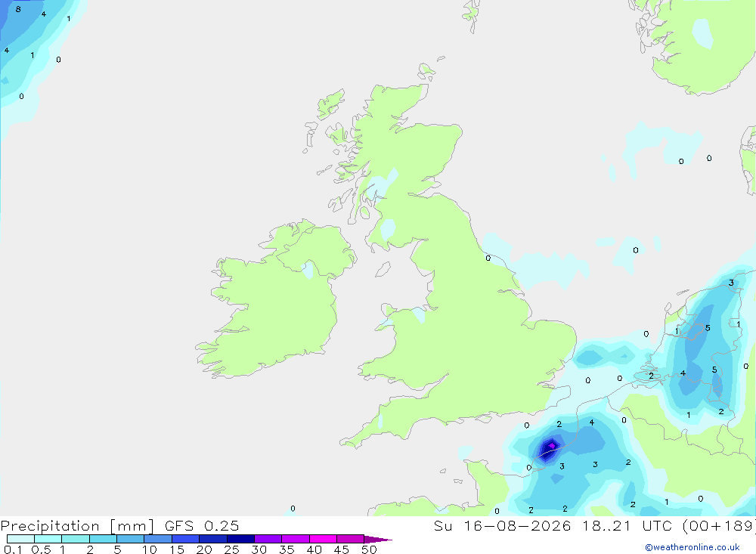
Task: Click the 0.1–0.5 mm palest legend swatch
Action: pos(20,539)
